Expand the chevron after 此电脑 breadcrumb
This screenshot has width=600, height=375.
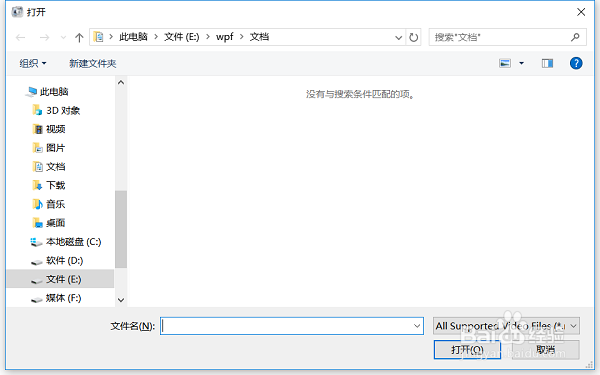pyautogui.click(x=156, y=37)
